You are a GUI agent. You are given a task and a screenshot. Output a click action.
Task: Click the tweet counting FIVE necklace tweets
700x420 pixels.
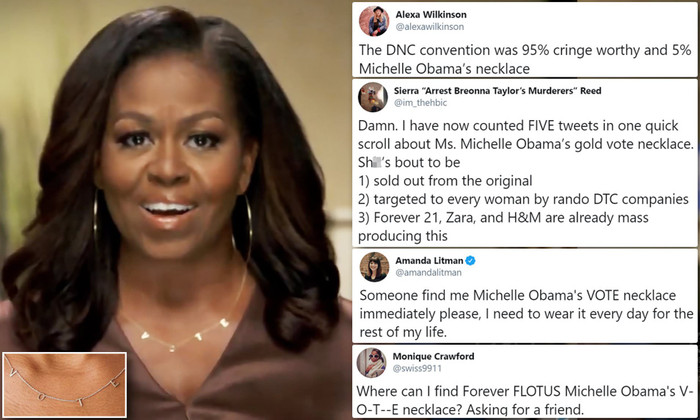tap(525, 180)
